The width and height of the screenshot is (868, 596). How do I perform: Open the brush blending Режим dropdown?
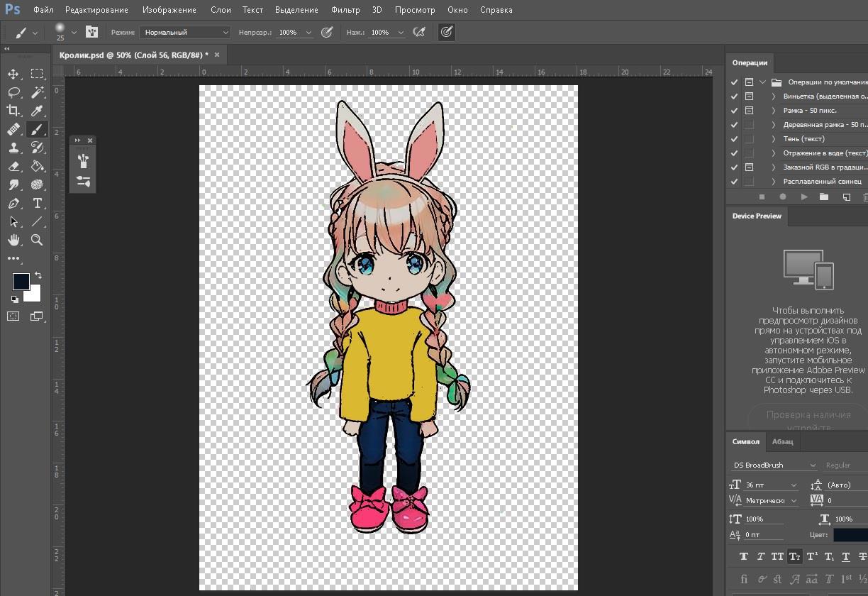[185, 33]
